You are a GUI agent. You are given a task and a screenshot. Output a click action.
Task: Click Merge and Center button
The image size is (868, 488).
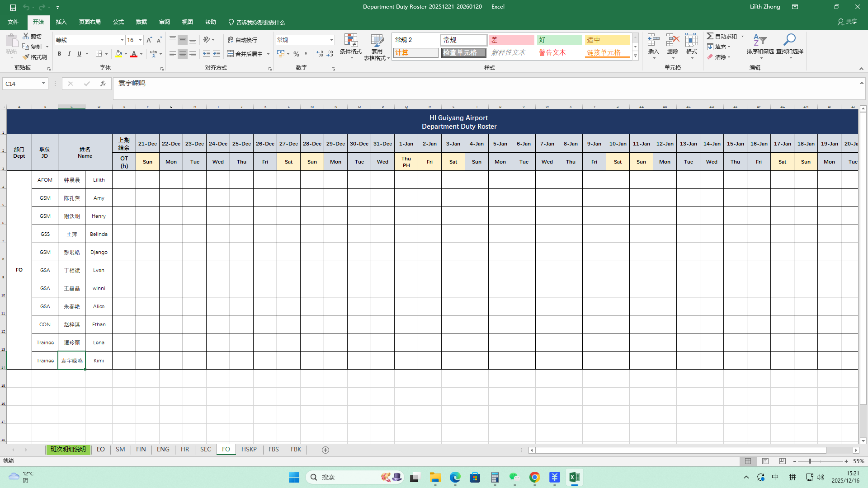point(245,54)
